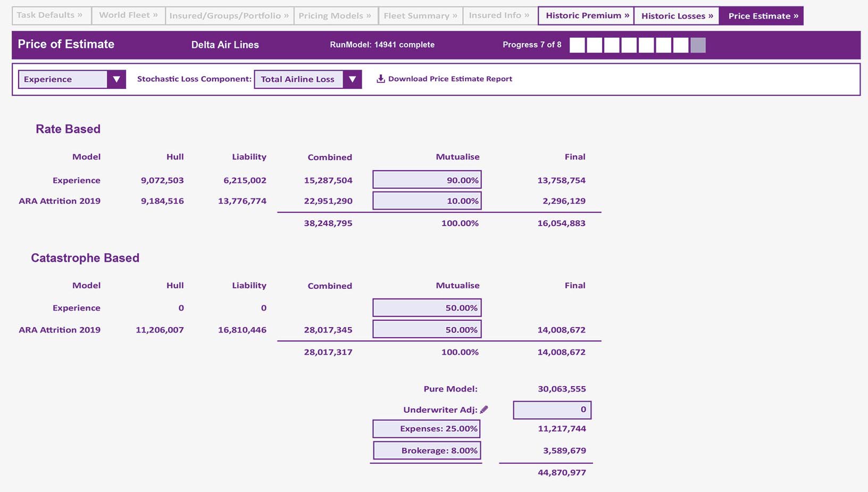The width and height of the screenshot is (868, 492).
Task: Click the Experience field of the model dropdown
Action: [63, 79]
